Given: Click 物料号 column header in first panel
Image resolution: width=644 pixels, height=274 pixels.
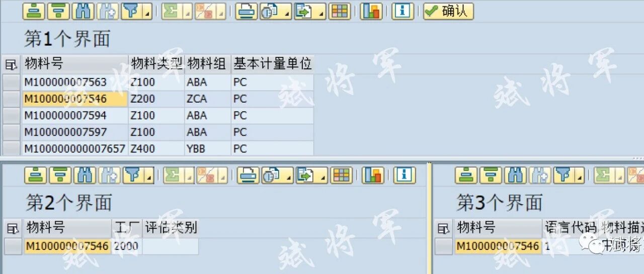Looking at the screenshot, I should pyautogui.click(x=75, y=64).
